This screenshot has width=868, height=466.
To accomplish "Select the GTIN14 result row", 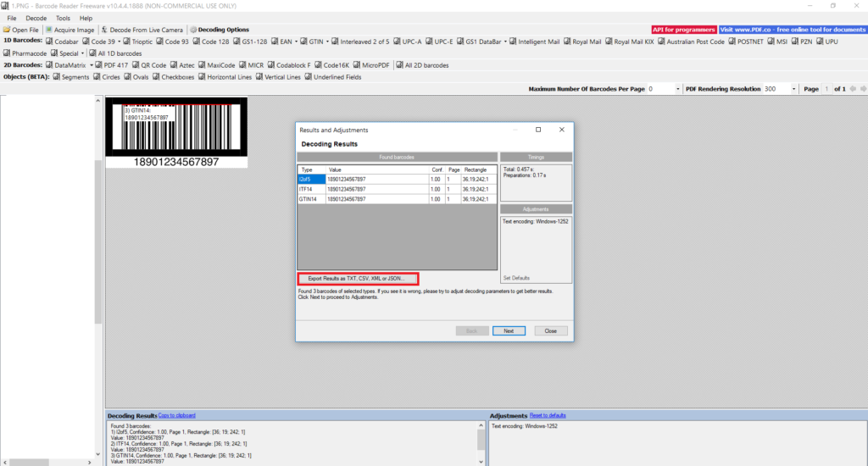I will click(397, 199).
